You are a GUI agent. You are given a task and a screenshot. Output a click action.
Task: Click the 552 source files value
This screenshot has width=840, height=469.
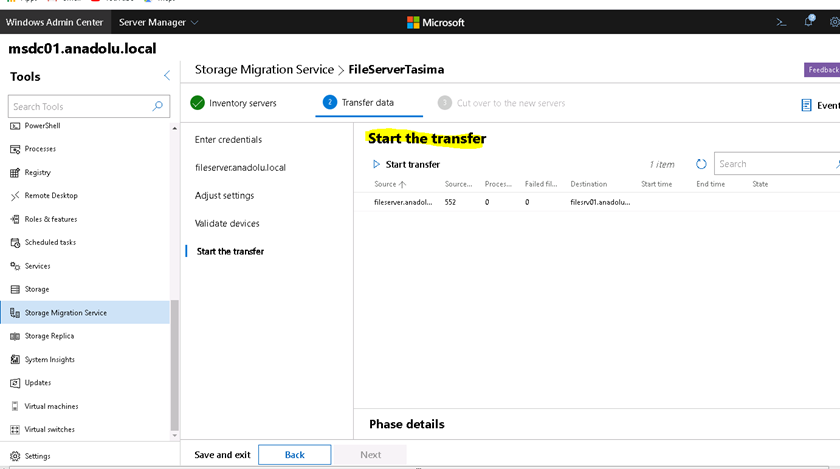[x=450, y=202]
